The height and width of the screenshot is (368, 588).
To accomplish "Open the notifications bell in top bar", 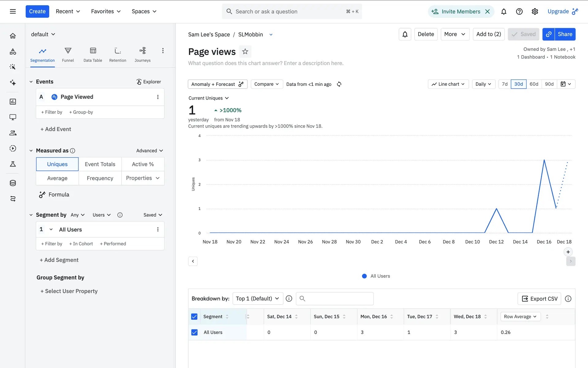I will click(x=503, y=11).
